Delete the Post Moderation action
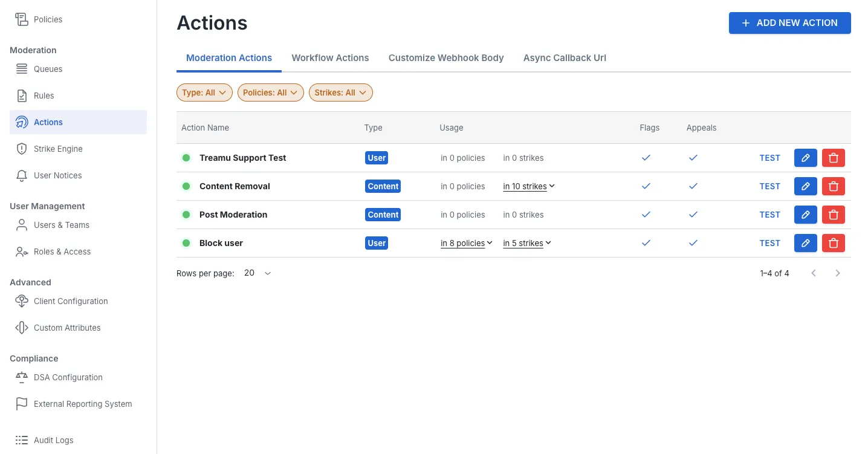The image size is (868, 454). (x=834, y=215)
